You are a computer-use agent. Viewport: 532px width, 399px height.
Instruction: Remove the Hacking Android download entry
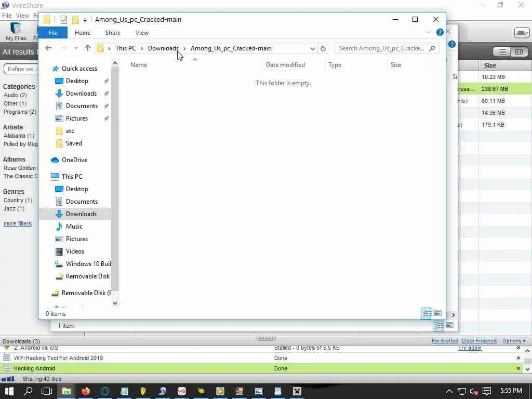pos(518,368)
